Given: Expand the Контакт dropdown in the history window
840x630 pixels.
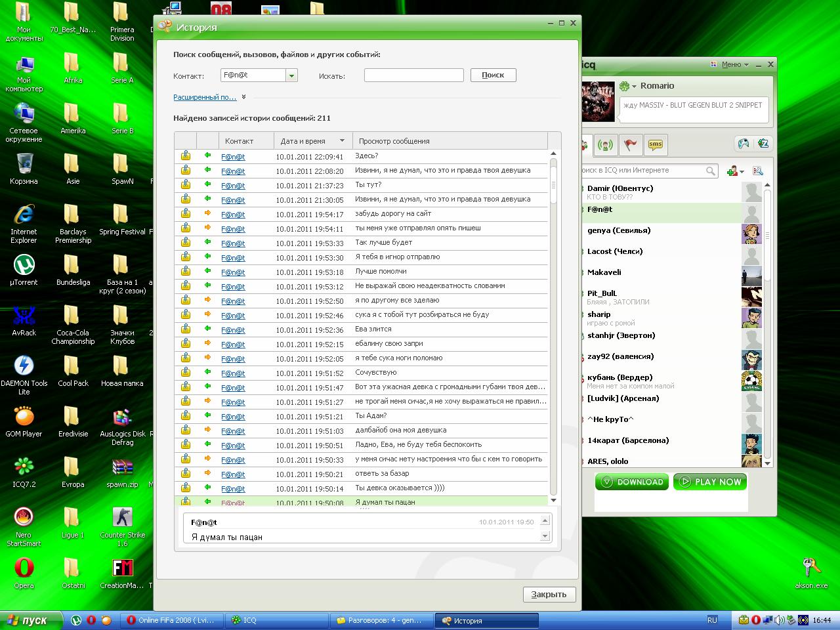Looking at the screenshot, I should pos(291,75).
